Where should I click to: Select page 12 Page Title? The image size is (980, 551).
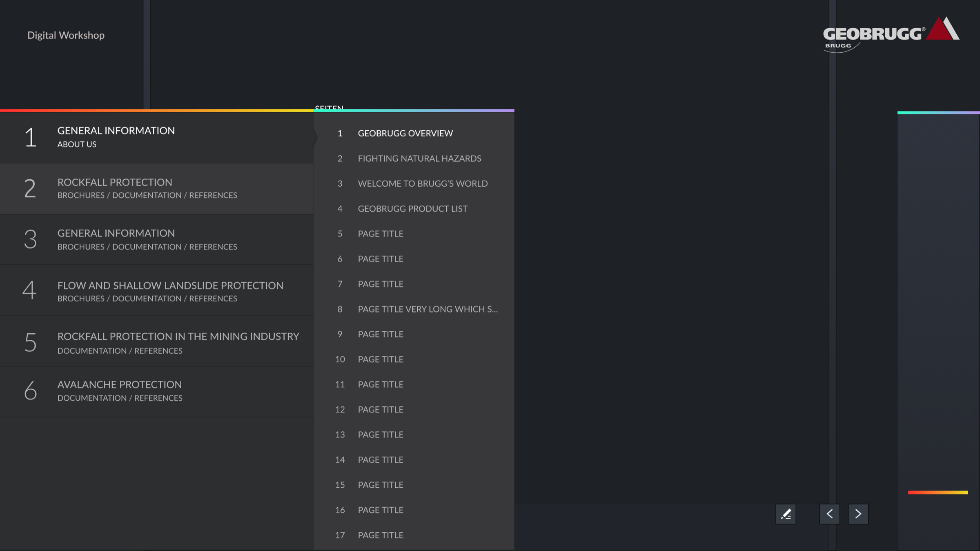414,410
